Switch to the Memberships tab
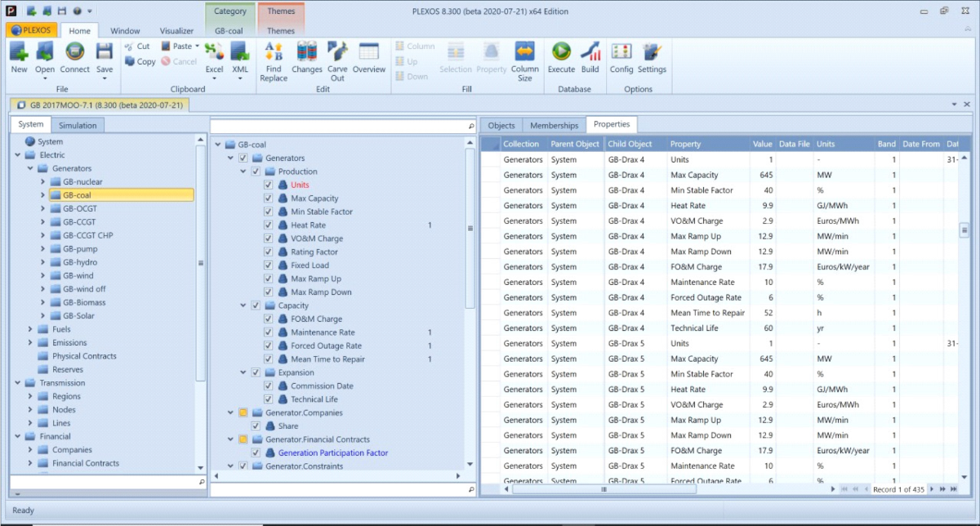Screen dimensions: 980x526 coord(554,125)
